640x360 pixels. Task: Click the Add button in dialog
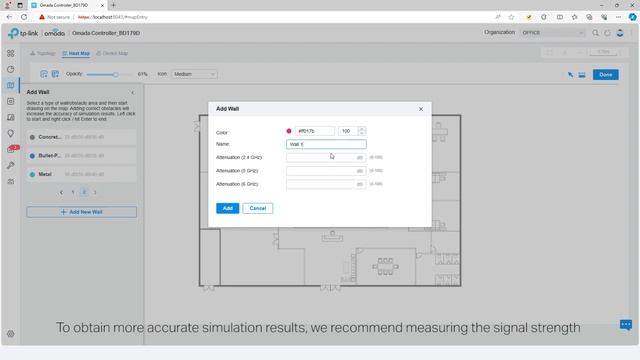tap(227, 208)
